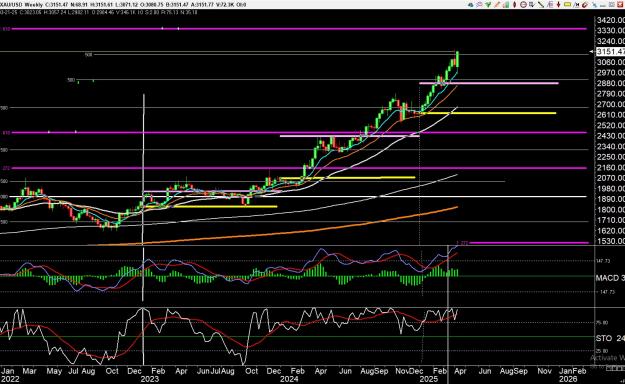Click the 3240.00 price axis label
625x384 pixels.
click(x=610, y=41)
